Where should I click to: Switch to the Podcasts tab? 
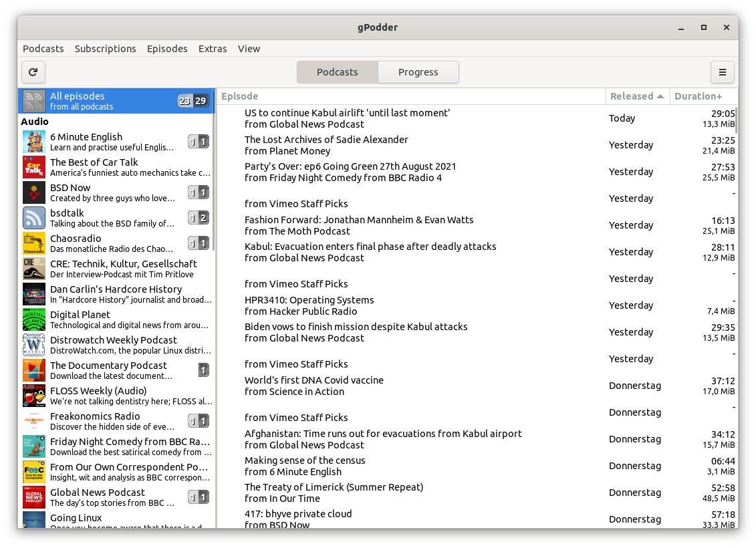coord(338,72)
